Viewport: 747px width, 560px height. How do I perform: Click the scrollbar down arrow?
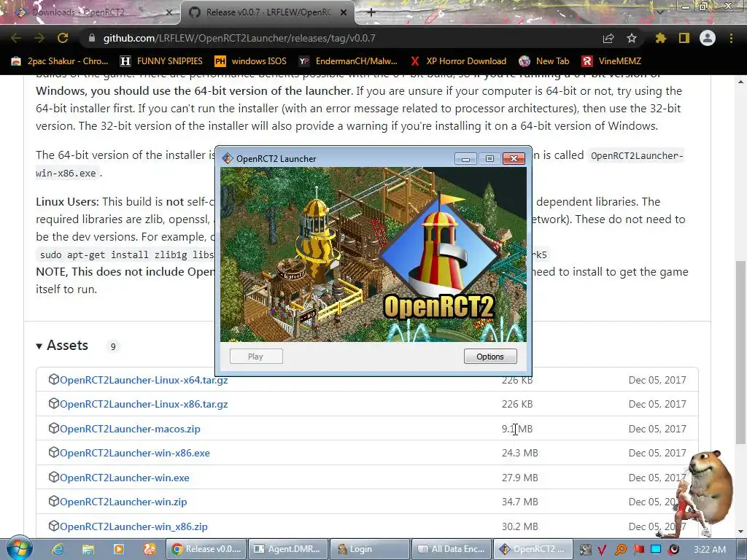click(x=740, y=532)
